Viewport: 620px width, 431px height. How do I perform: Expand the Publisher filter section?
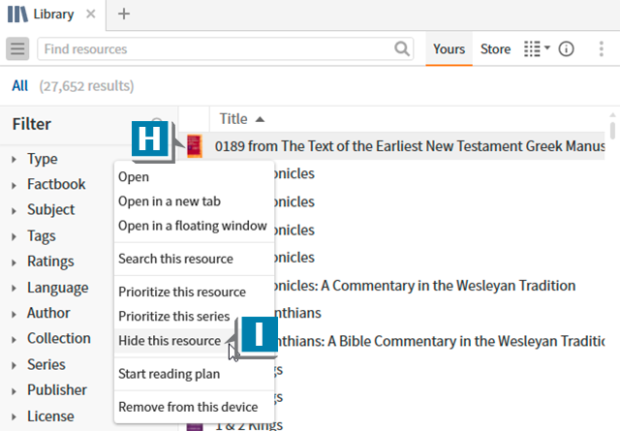56,391
